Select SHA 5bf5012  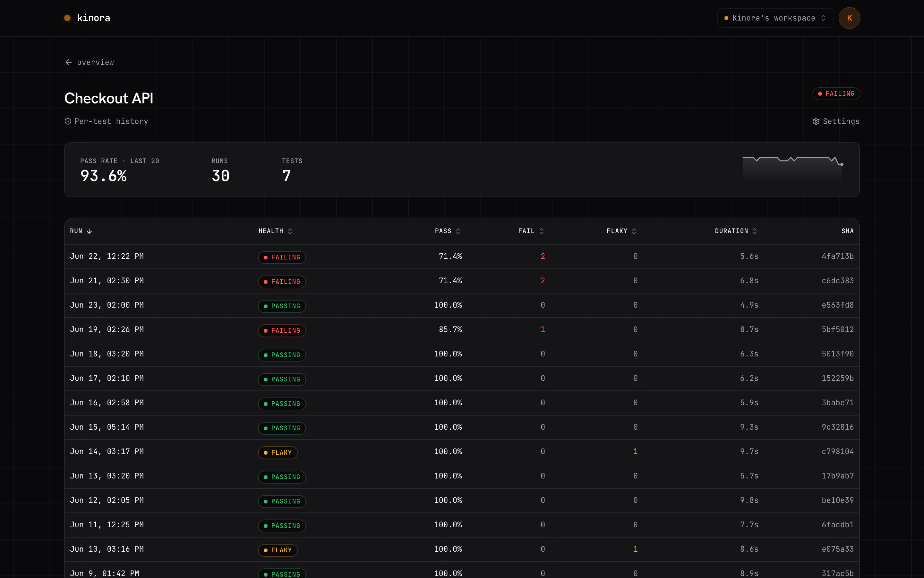click(837, 329)
